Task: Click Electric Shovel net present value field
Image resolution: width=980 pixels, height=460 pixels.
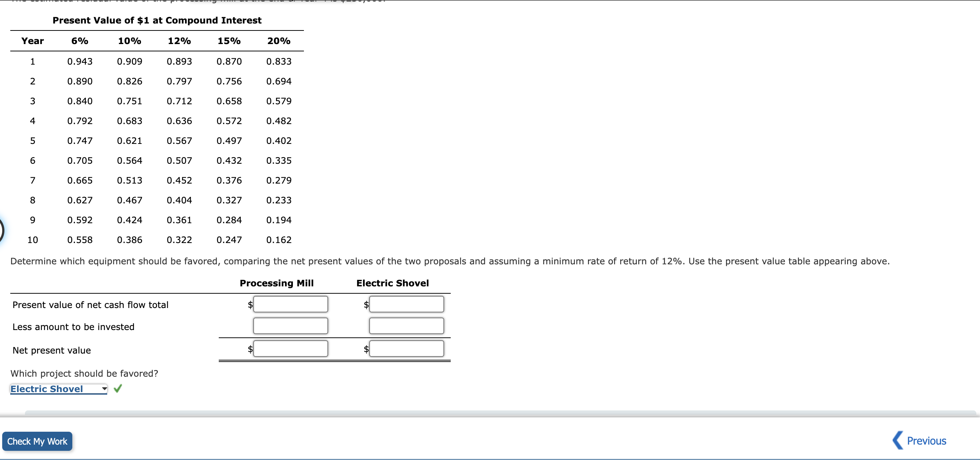Action: 406,348
